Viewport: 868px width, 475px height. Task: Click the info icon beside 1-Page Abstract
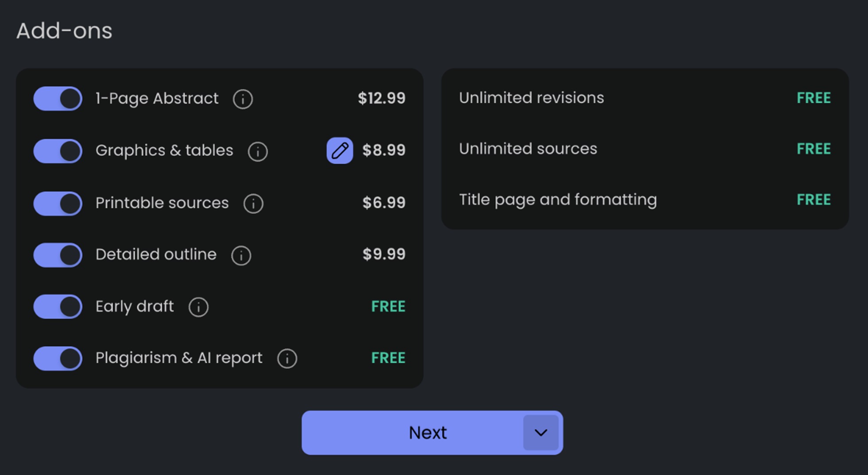(243, 99)
